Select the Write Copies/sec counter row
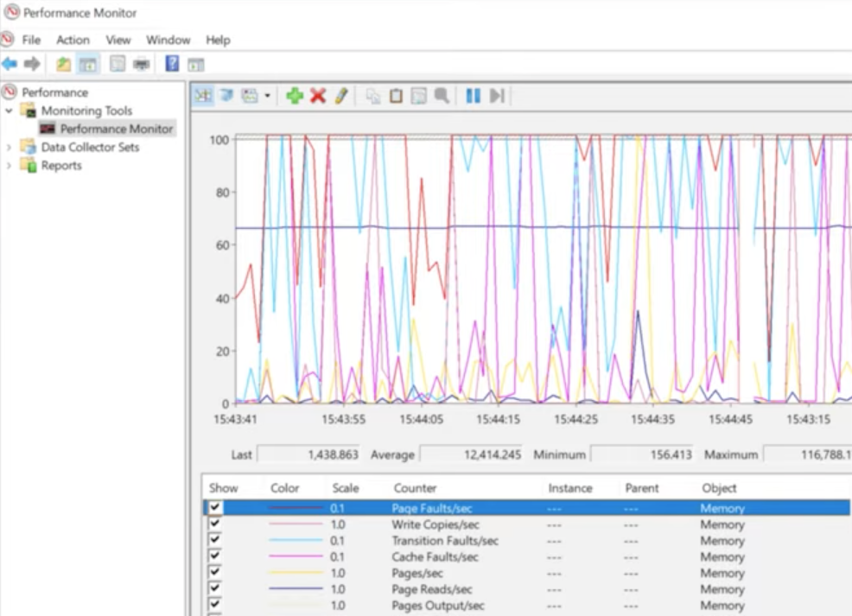 pyautogui.click(x=526, y=524)
